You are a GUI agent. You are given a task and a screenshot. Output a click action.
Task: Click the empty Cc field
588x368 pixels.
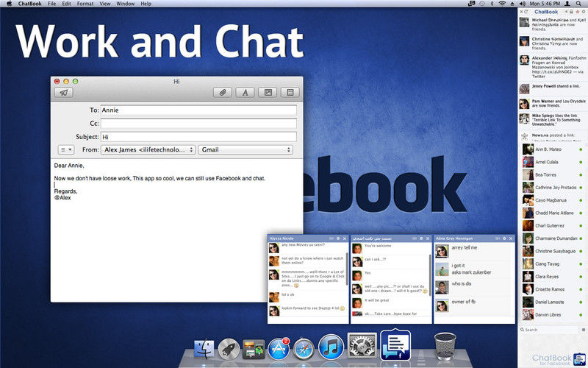point(198,123)
